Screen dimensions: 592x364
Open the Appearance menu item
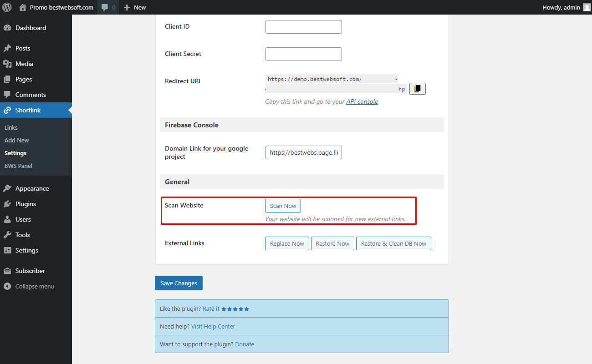(36, 188)
